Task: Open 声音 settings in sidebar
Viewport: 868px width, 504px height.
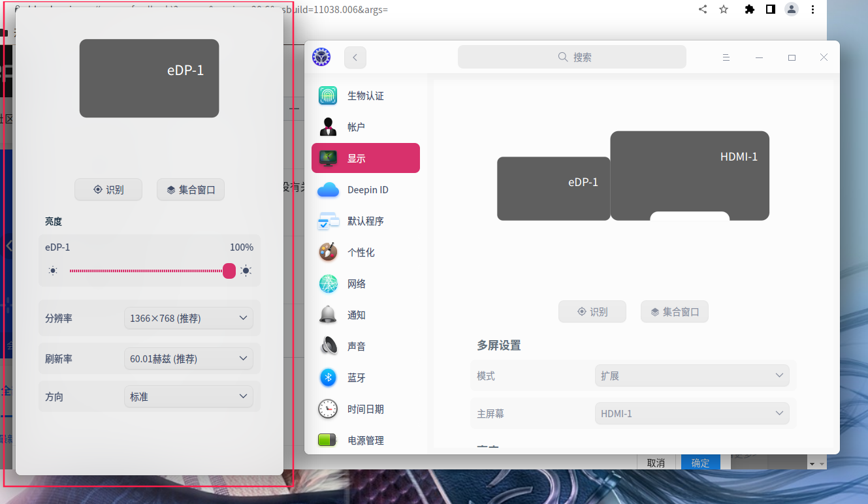Action: tap(357, 346)
